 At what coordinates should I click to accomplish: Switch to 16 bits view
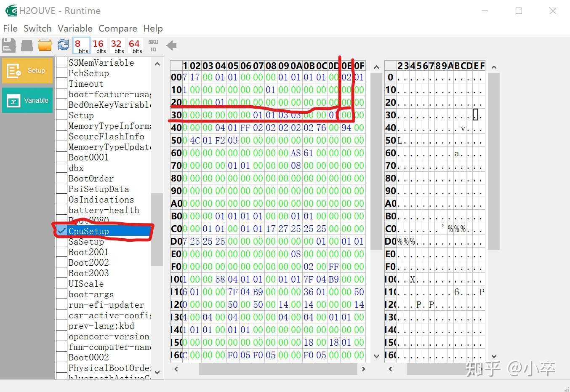click(99, 46)
